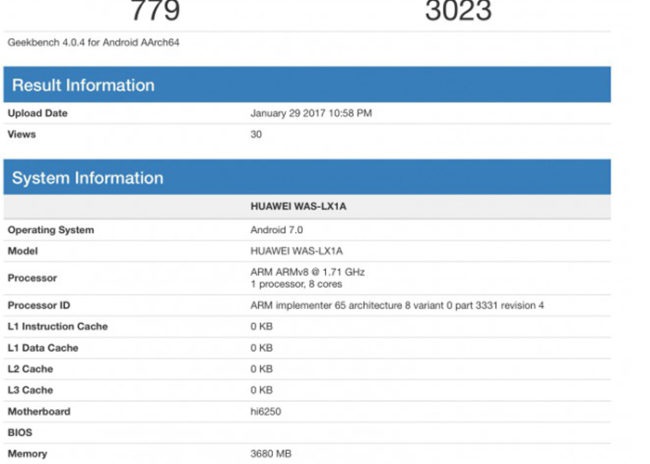Click the Operating System label
650x464 pixels.
(x=51, y=230)
